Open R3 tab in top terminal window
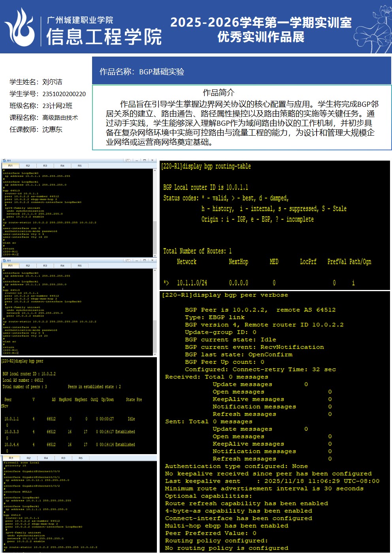The image size is (392, 555). click(45, 166)
